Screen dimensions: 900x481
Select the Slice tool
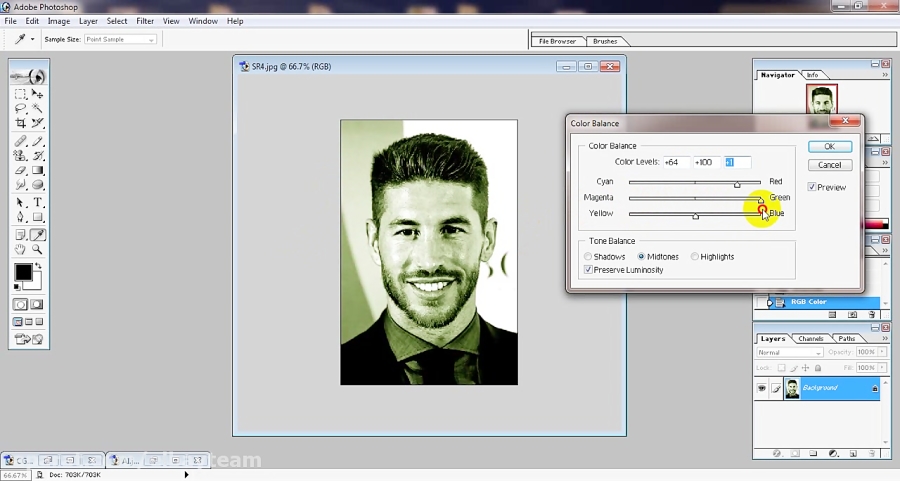tap(37, 123)
